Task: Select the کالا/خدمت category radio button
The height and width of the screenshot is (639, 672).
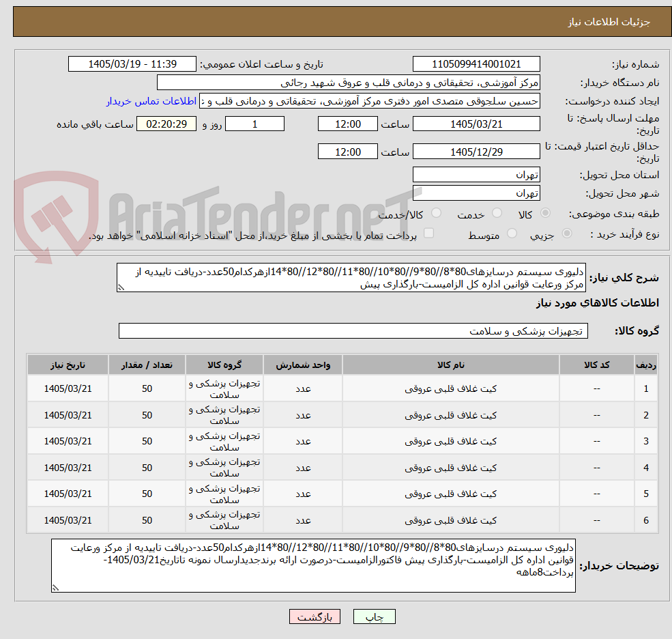Action: pos(436,213)
